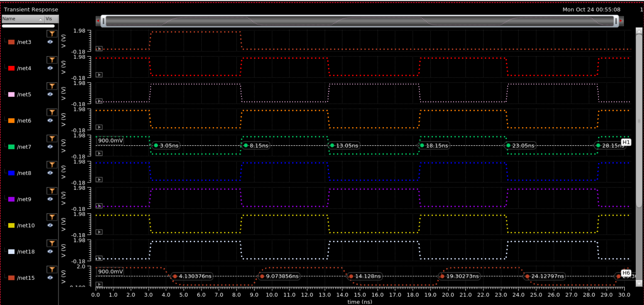Toggle visibility eye for /net15
The image size is (644, 305).
tap(50, 278)
